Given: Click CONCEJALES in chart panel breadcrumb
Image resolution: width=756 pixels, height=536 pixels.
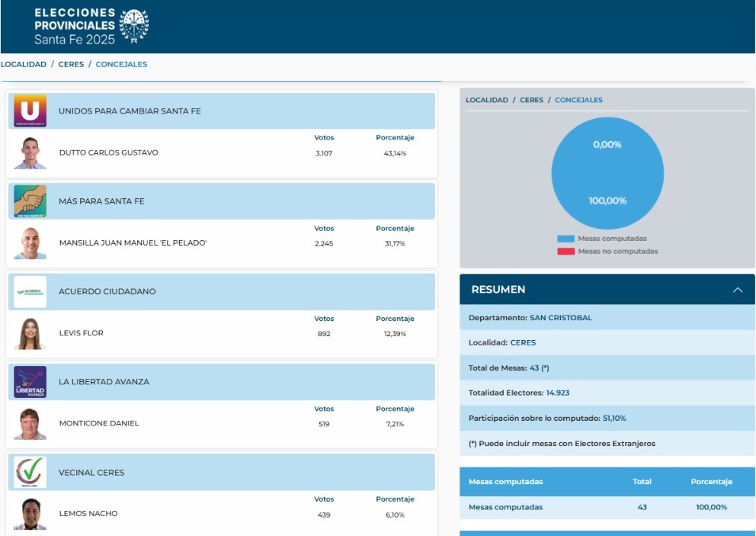Looking at the screenshot, I should pos(578,100).
